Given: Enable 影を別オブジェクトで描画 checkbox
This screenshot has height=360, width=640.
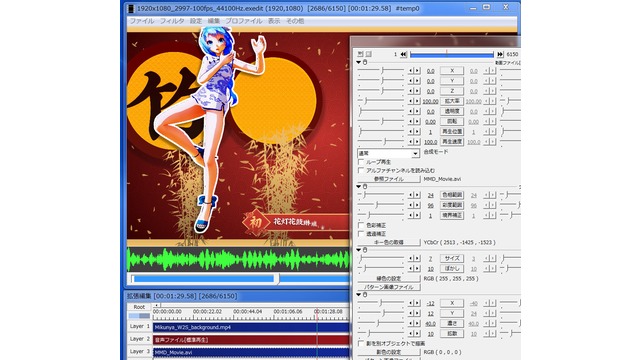Looking at the screenshot, I should (x=361, y=344).
